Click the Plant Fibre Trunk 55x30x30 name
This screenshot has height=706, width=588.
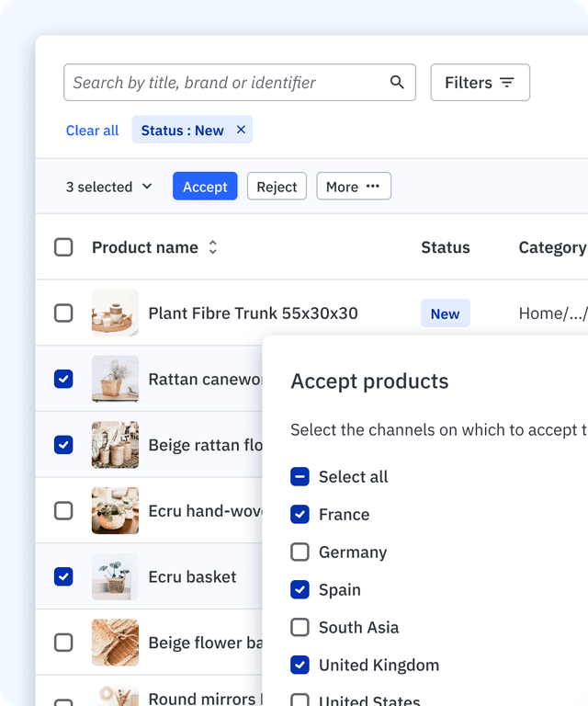pos(254,313)
